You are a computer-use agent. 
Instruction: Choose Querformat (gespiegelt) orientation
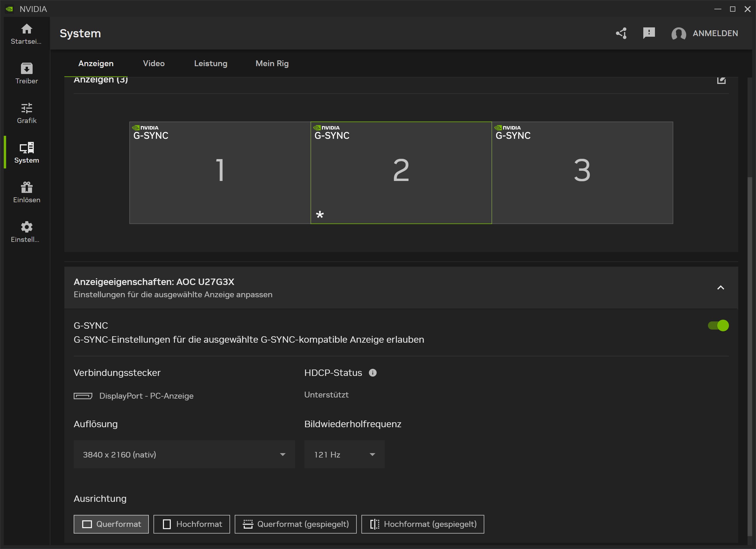click(x=295, y=524)
